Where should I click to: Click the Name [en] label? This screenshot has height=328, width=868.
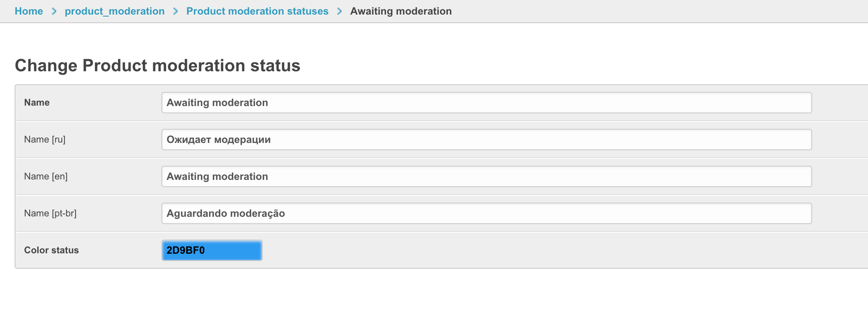(46, 176)
